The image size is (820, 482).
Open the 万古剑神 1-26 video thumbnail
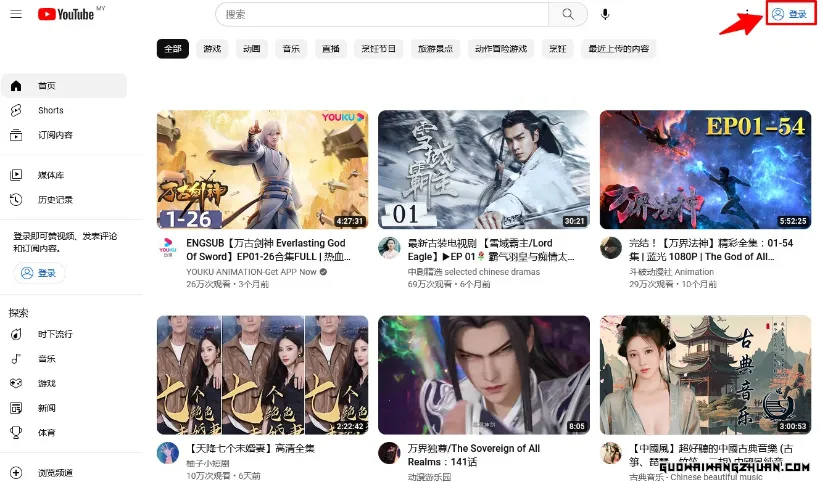pos(263,169)
